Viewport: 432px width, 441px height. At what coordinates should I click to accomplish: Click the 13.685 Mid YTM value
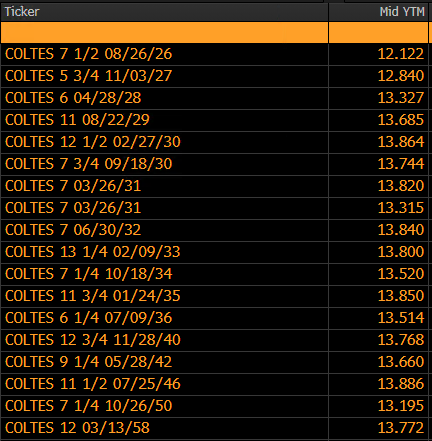pyautogui.click(x=401, y=120)
